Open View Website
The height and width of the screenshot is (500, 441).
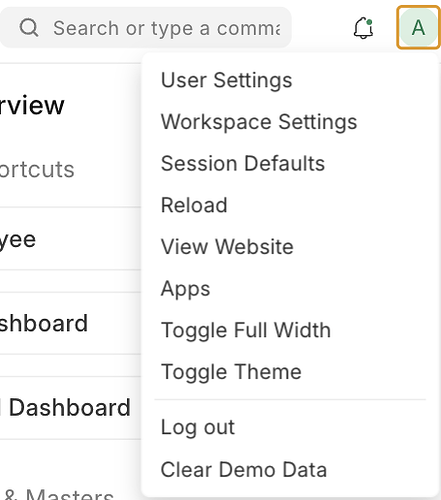tap(227, 247)
